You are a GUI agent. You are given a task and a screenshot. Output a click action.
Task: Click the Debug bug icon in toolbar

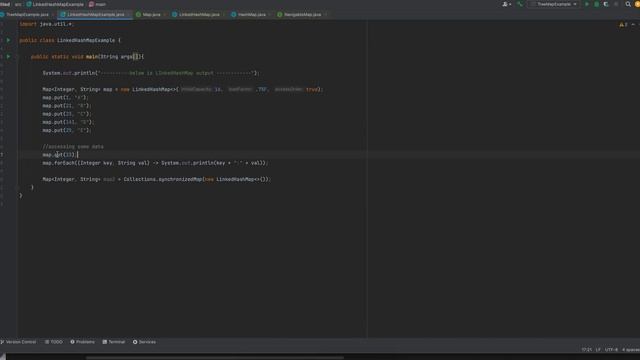[x=596, y=4]
